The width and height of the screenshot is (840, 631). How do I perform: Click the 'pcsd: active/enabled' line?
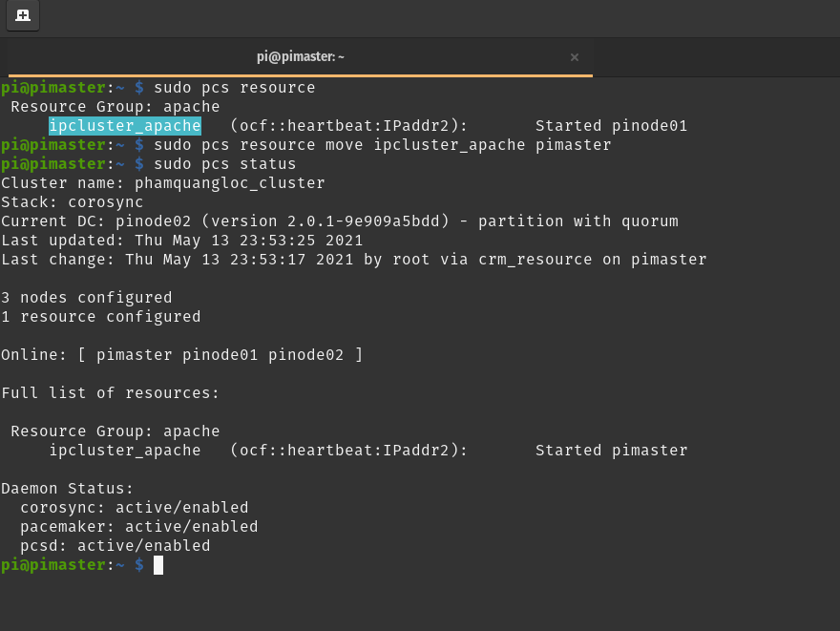coord(115,546)
